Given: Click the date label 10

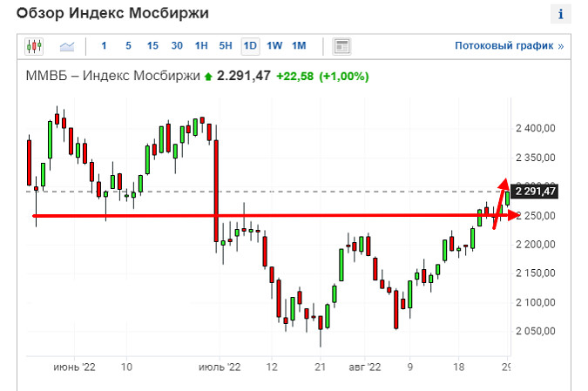Looking at the screenshot, I should tap(127, 367).
